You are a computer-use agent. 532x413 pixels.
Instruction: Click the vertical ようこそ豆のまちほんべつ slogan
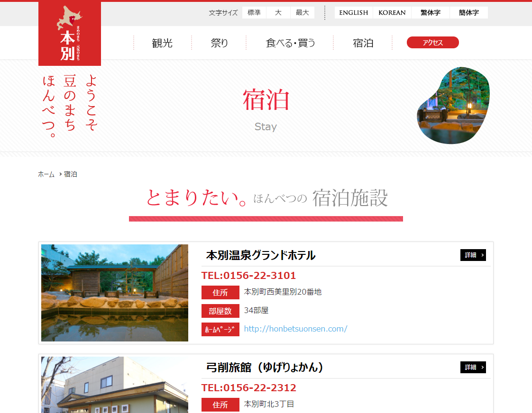pyautogui.click(x=70, y=106)
